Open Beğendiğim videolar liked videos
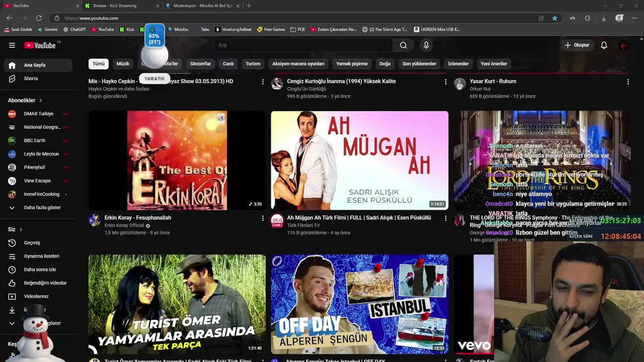This screenshot has height=362, width=644. 39,283
